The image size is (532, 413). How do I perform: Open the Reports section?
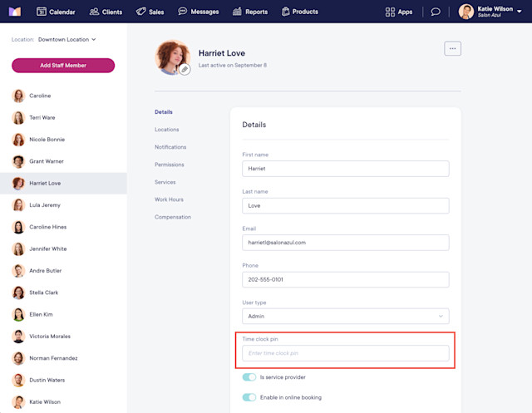(x=250, y=12)
